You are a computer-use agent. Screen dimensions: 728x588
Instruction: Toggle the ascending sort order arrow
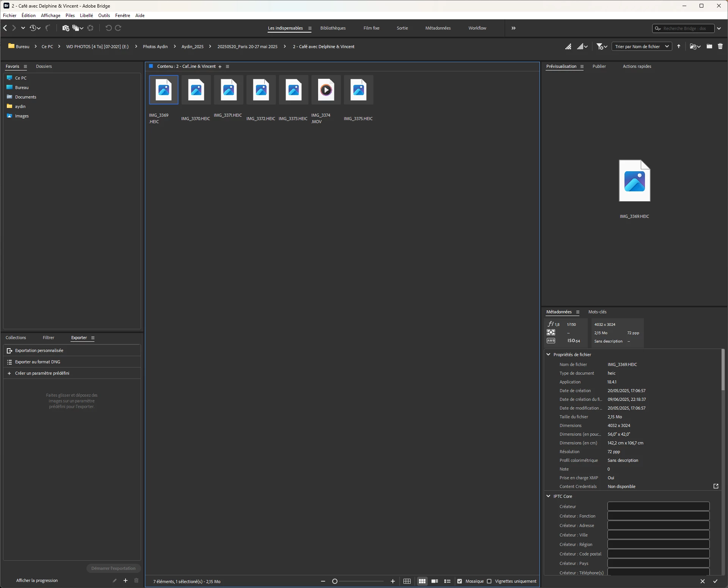point(679,47)
